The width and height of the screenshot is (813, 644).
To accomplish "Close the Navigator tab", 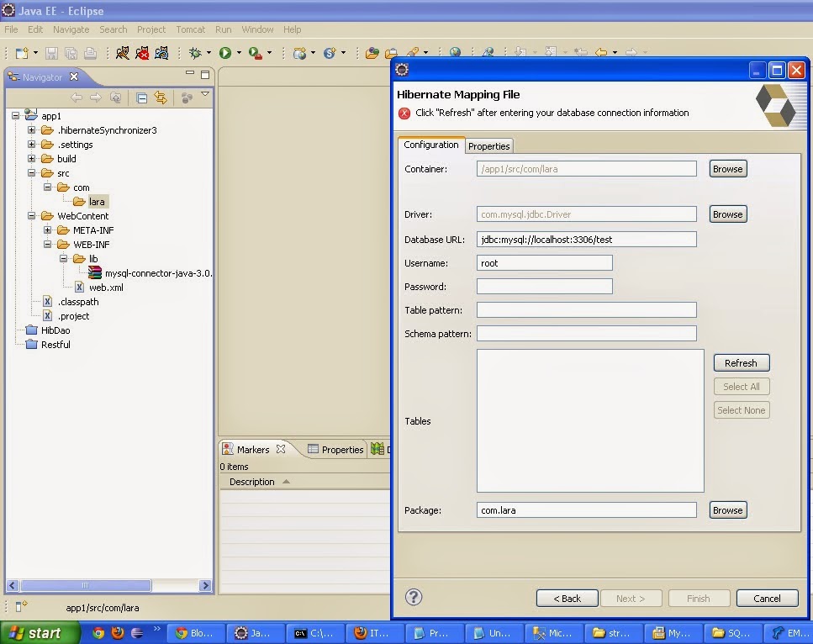I will [x=74, y=77].
